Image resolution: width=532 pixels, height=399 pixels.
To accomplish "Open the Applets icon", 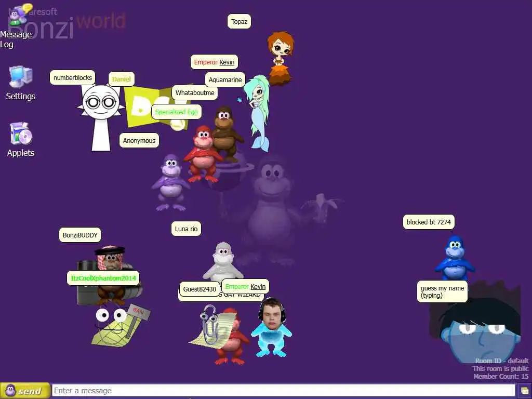I will point(21,134).
